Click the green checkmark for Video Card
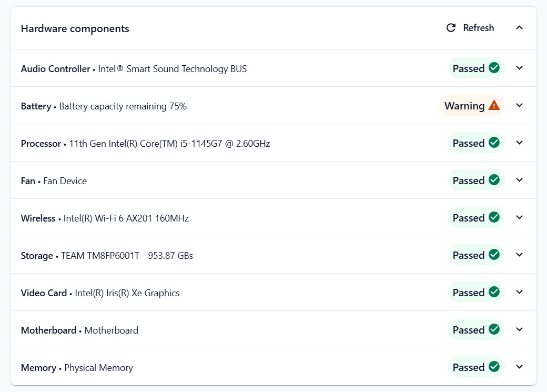Image resolution: width=547 pixels, height=392 pixels. (494, 292)
